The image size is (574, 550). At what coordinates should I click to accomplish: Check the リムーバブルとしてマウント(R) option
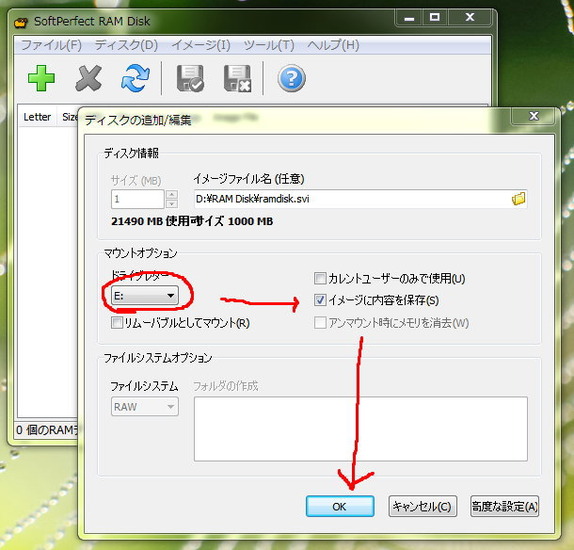click(x=117, y=323)
